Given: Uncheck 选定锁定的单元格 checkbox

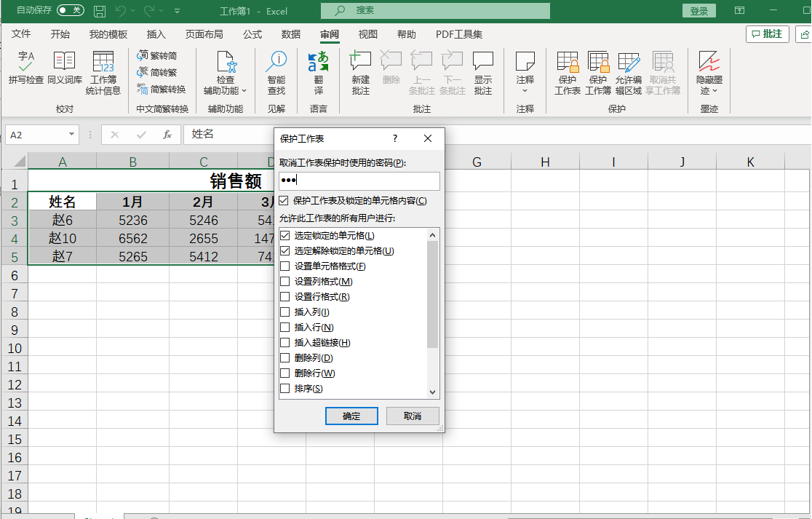Looking at the screenshot, I should click(284, 236).
